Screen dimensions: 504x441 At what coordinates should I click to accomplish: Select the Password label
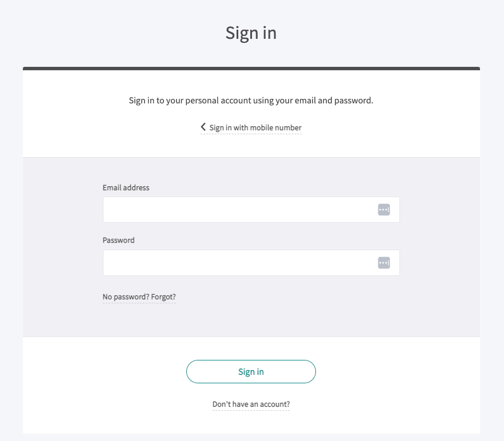pyautogui.click(x=118, y=240)
